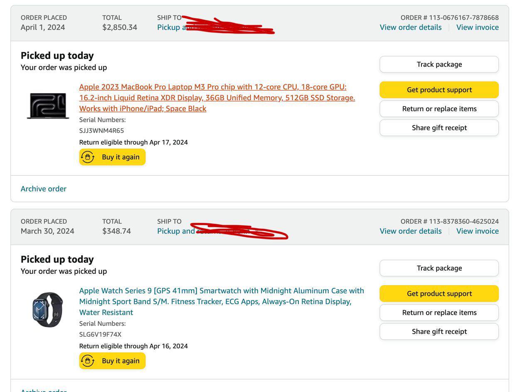The image size is (532, 392).
Task: Click the reorder icon on the MacBook Buy it again button
Action: [x=88, y=157]
